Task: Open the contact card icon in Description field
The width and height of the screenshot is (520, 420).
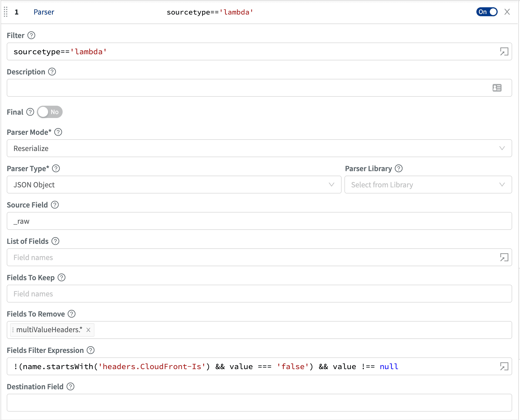Action: [497, 88]
